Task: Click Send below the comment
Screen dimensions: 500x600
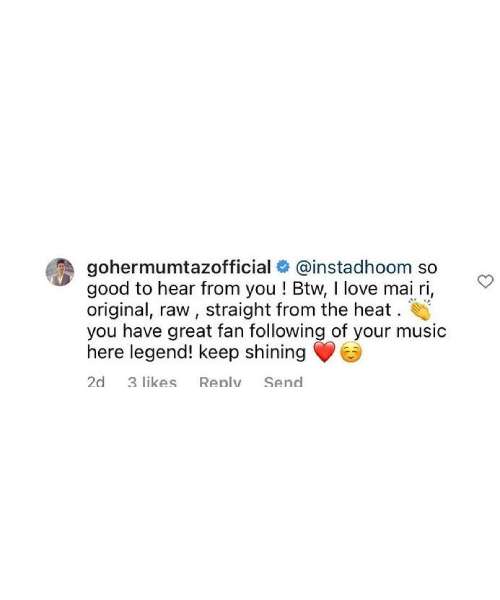Action: coord(283,382)
